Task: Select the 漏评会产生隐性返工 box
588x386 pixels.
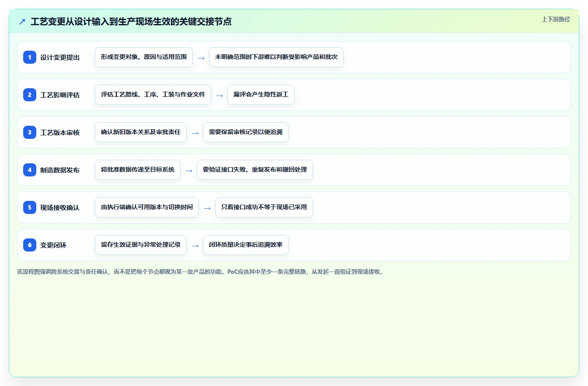Action: point(261,95)
